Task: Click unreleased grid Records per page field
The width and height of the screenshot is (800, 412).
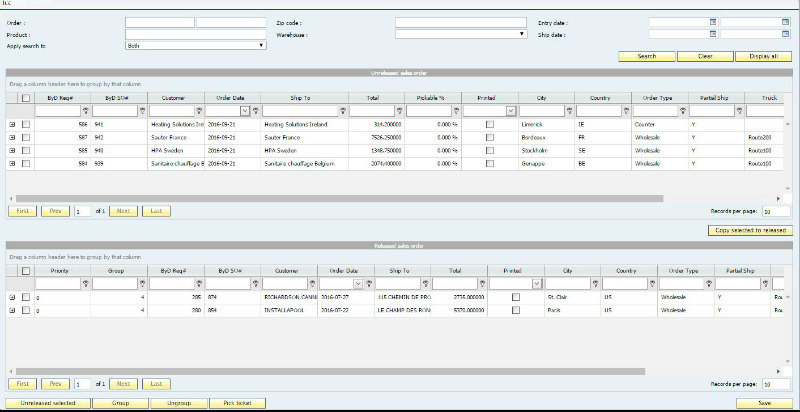Action: point(776,211)
